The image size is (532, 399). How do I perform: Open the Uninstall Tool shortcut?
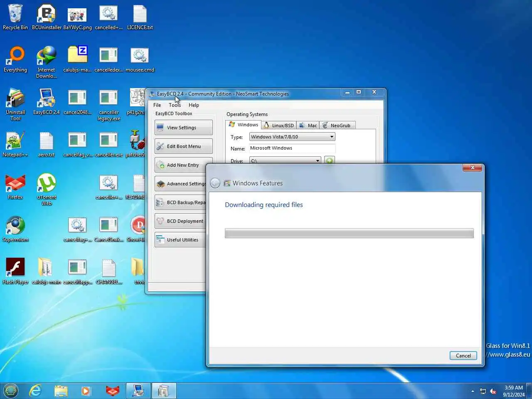pos(15,105)
